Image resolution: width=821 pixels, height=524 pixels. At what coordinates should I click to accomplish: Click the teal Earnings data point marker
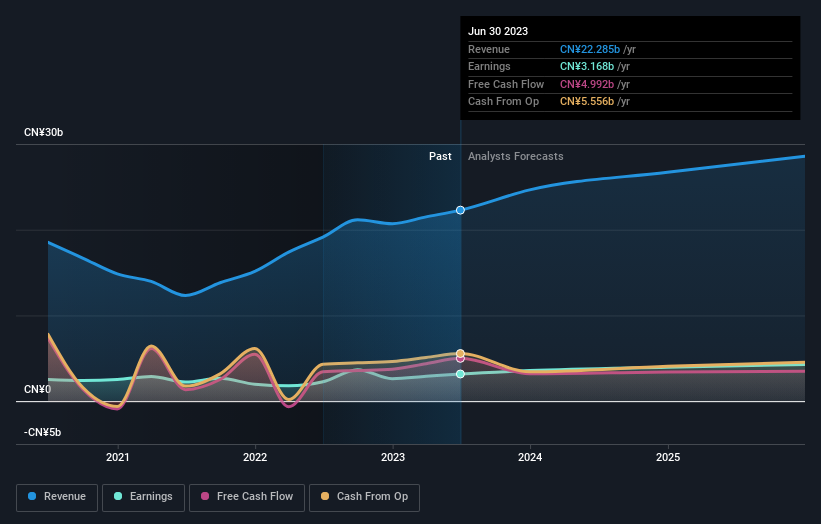tap(460, 374)
